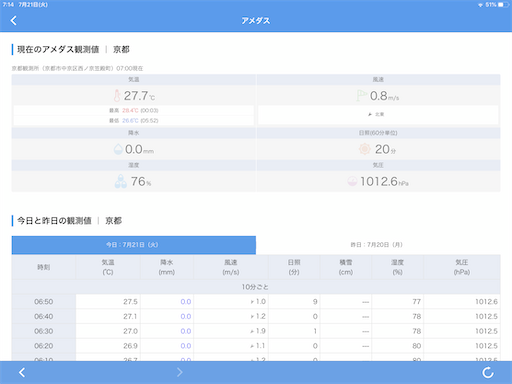Image resolution: width=512 pixels, height=384 pixels.
Task: Tap the 湿度(%) column header
Action: (397, 267)
